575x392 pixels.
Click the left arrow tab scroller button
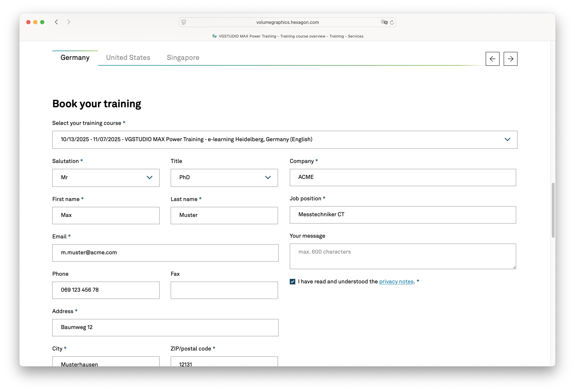click(x=492, y=59)
